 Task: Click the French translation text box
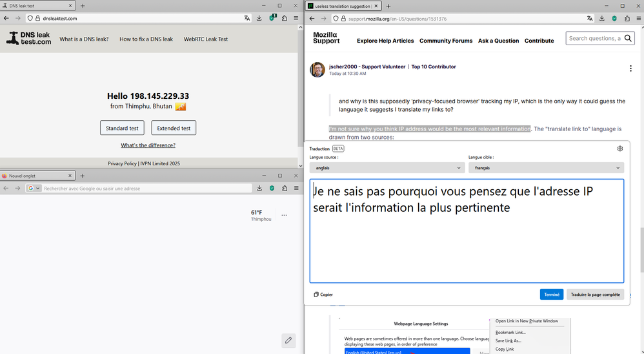click(467, 231)
